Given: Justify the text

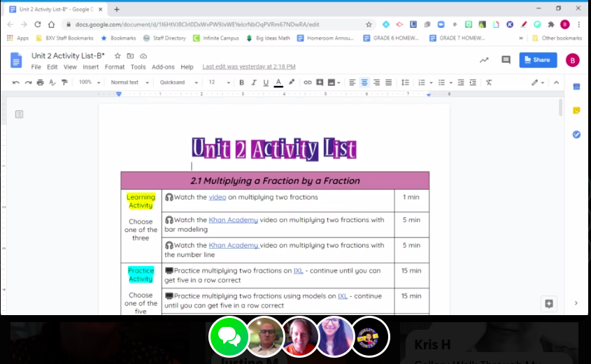Looking at the screenshot, I should pos(388,82).
